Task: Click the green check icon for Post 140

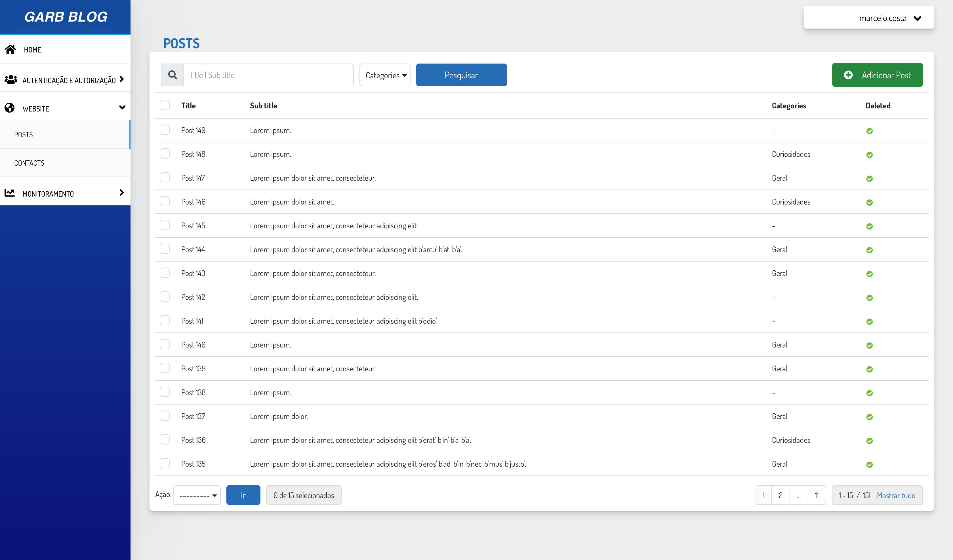Action: [869, 345]
